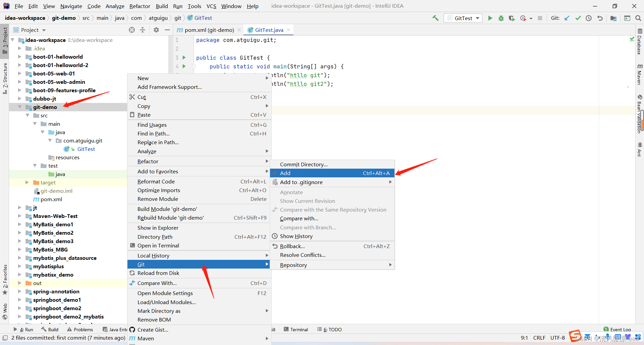
Task: Expand the MyBatis_demo1 module
Action: (x=20, y=224)
